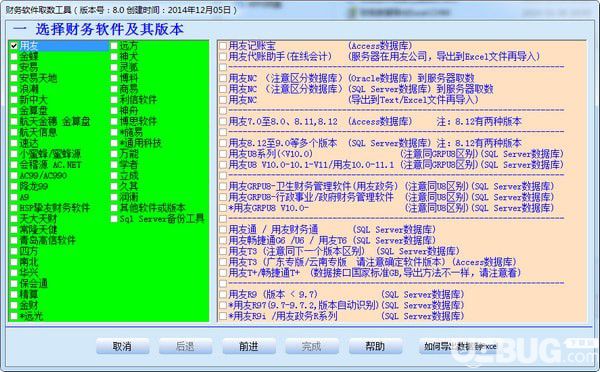Screen dimensions: 600x372
Task: Tick 用友NC Oracle数据库 version
Action: [223, 78]
